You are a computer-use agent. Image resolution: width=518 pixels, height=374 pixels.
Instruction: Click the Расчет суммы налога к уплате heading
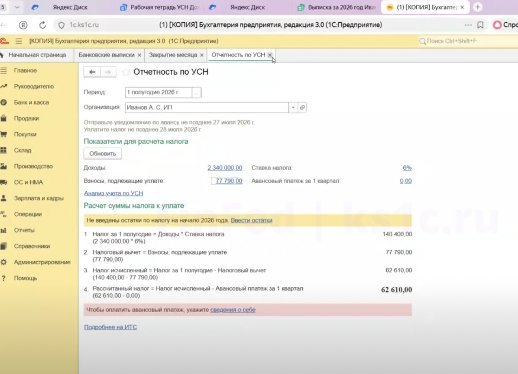[134, 206]
